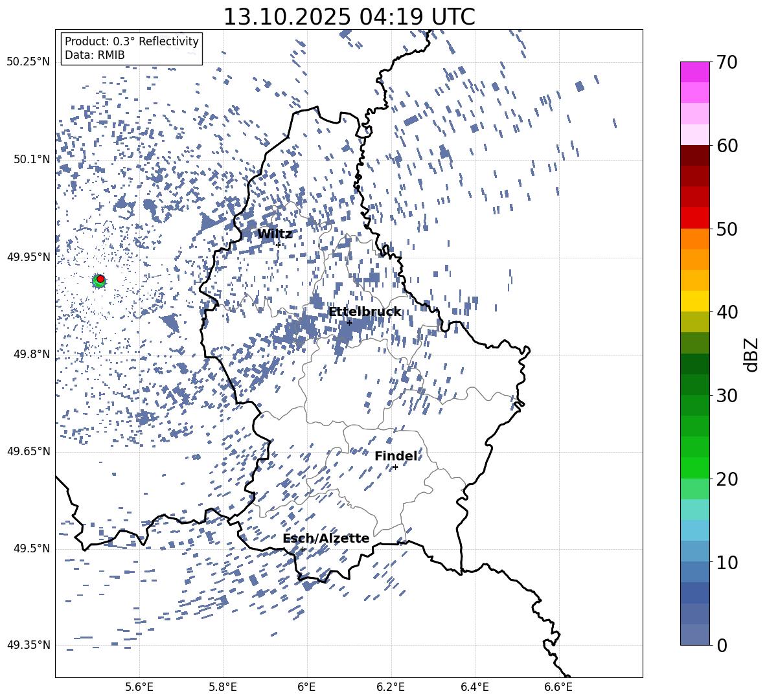This screenshot has height=700, width=767.
Task: Click the 5.6°E longitude label
Action: pyautogui.click(x=139, y=687)
